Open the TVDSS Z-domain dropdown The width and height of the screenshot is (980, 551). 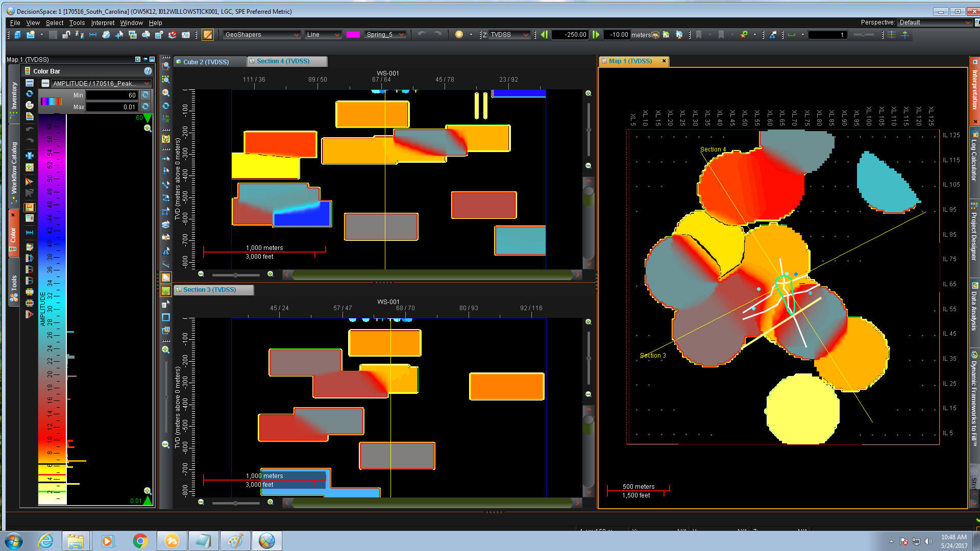point(509,35)
